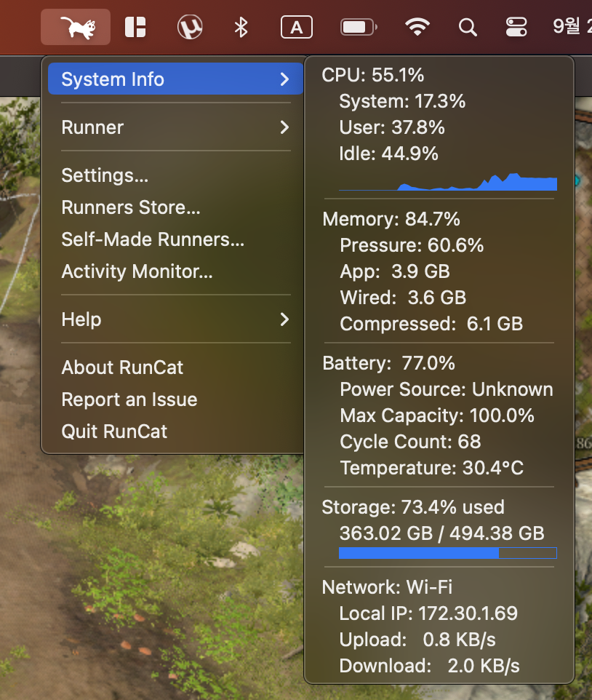The image size is (592, 700).
Task: Click the Rectangle window manager icon
Action: [x=135, y=27]
